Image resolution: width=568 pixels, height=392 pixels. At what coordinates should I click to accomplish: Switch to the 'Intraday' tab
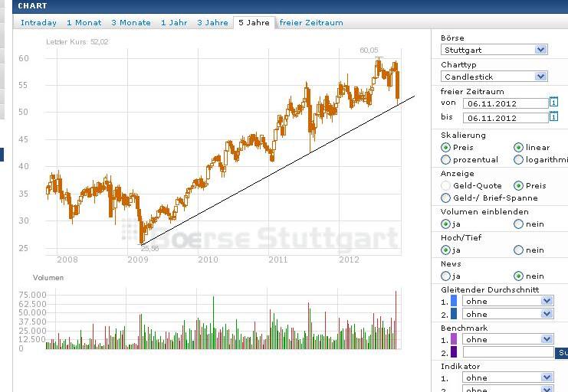tap(38, 23)
